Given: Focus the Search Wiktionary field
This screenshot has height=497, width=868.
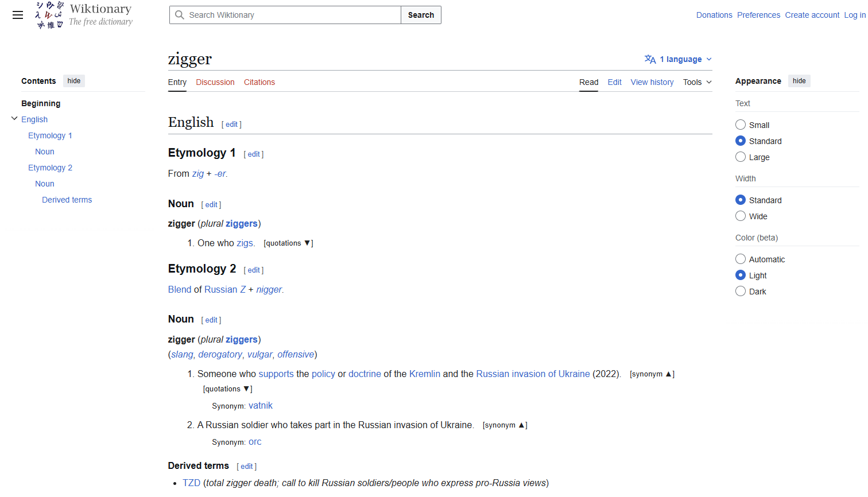Looking at the screenshot, I should click(x=285, y=15).
